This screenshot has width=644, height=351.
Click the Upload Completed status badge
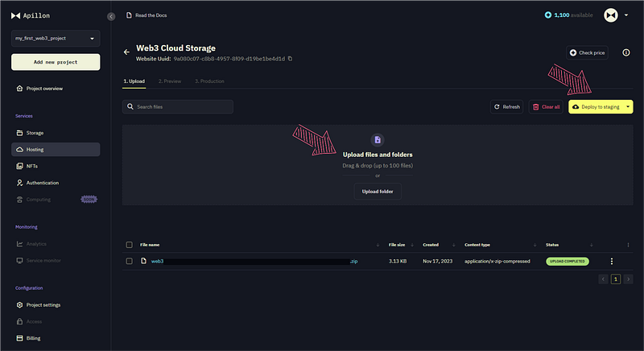tap(568, 261)
